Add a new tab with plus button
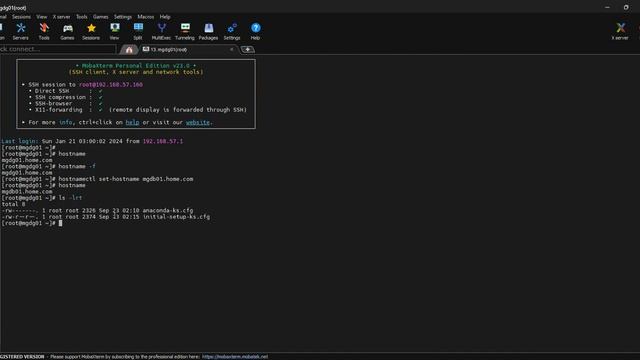Viewport: 640px width, 360px height. 247,49
